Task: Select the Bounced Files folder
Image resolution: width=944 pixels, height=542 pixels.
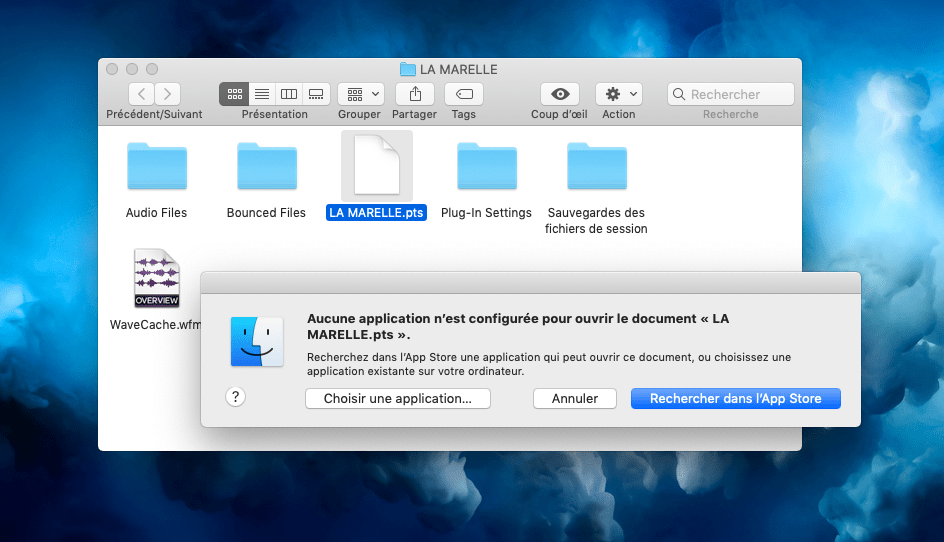Action: tap(267, 166)
